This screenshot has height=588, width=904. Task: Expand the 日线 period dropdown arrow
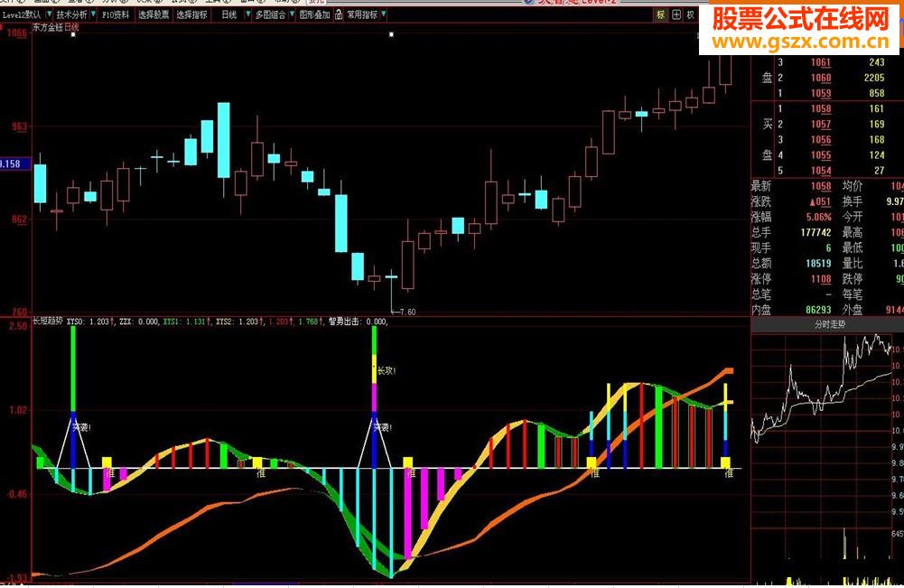[248, 14]
